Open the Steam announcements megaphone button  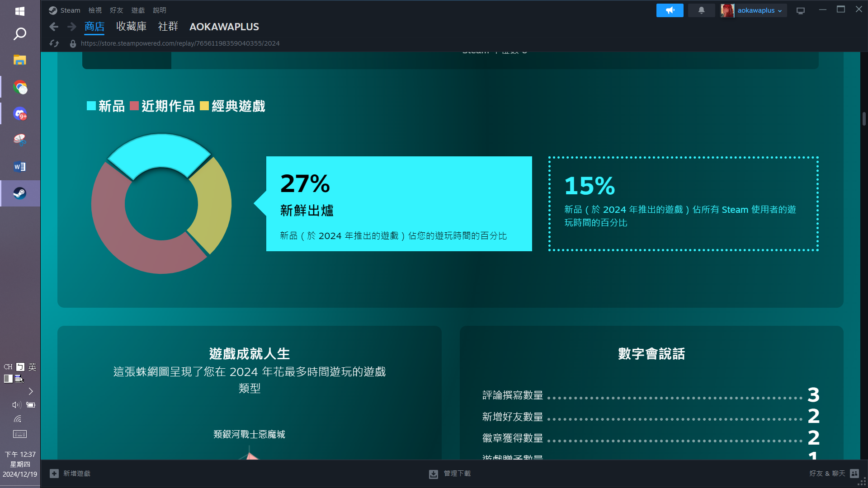[x=670, y=10]
